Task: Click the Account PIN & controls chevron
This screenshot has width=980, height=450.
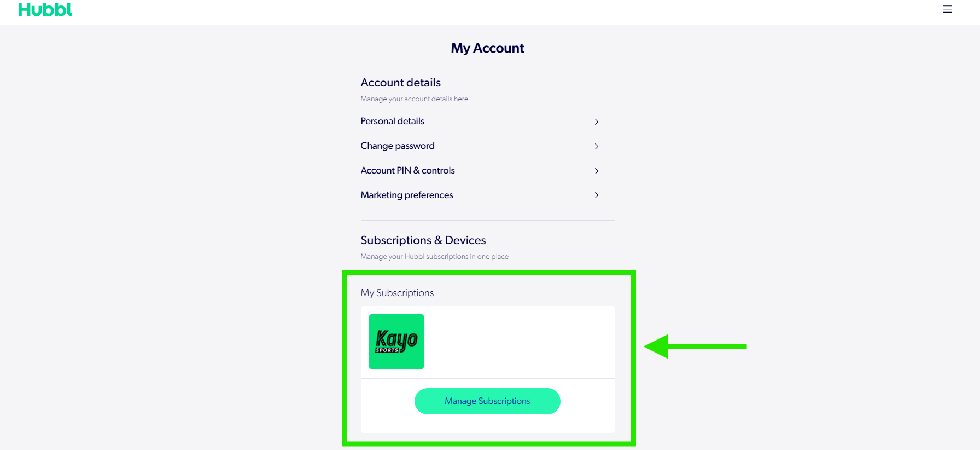Action: [597, 171]
